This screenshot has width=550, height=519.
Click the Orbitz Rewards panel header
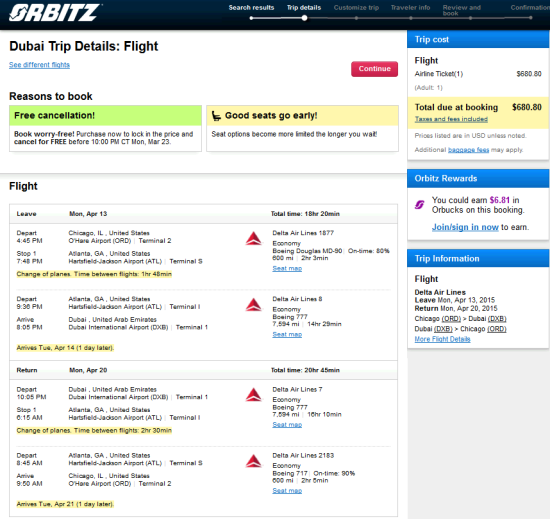click(478, 178)
